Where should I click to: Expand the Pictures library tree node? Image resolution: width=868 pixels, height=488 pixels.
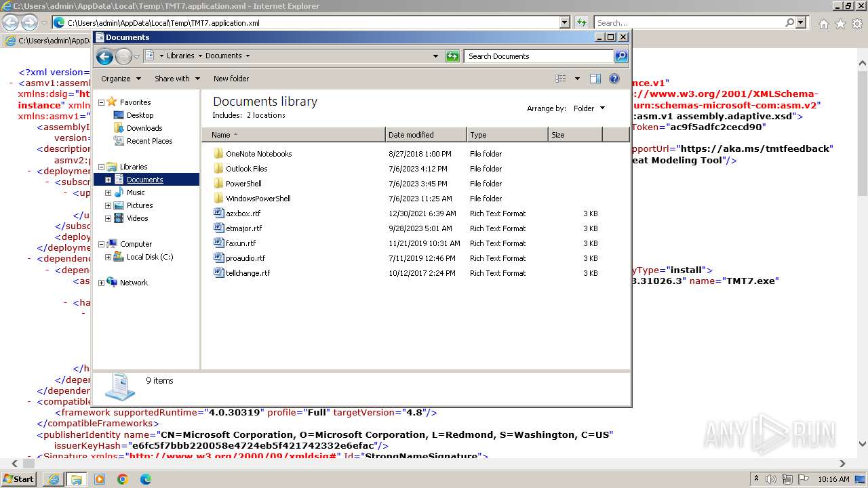click(108, 206)
